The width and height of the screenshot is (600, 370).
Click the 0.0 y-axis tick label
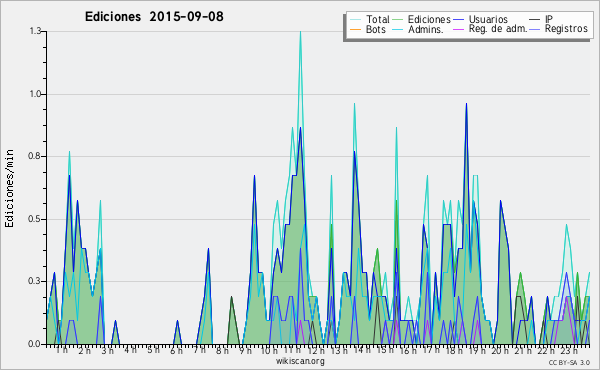click(x=35, y=344)
